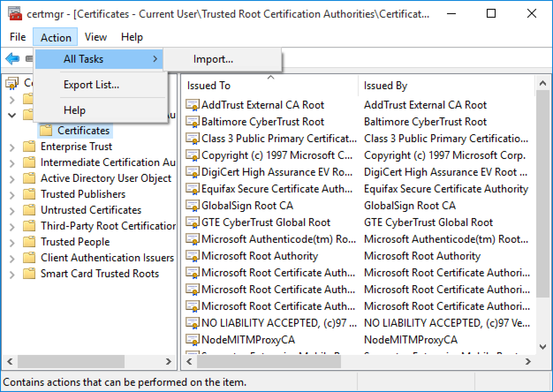Image resolution: width=553 pixels, height=392 pixels.
Task: Click the vertical scrollbar down arrow
Action: click(x=542, y=347)
